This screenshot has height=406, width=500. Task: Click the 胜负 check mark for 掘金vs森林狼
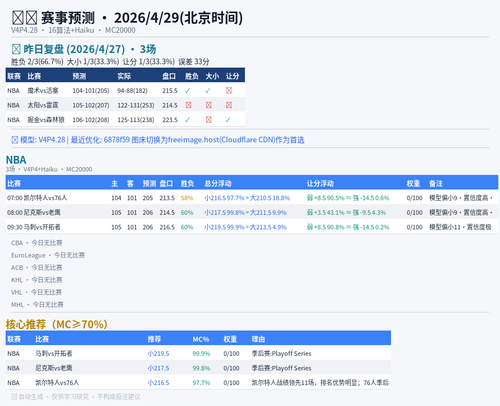(188, 120)
